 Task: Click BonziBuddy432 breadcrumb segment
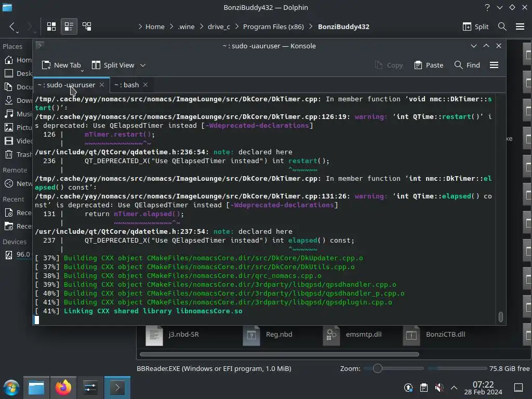(343, 26)
